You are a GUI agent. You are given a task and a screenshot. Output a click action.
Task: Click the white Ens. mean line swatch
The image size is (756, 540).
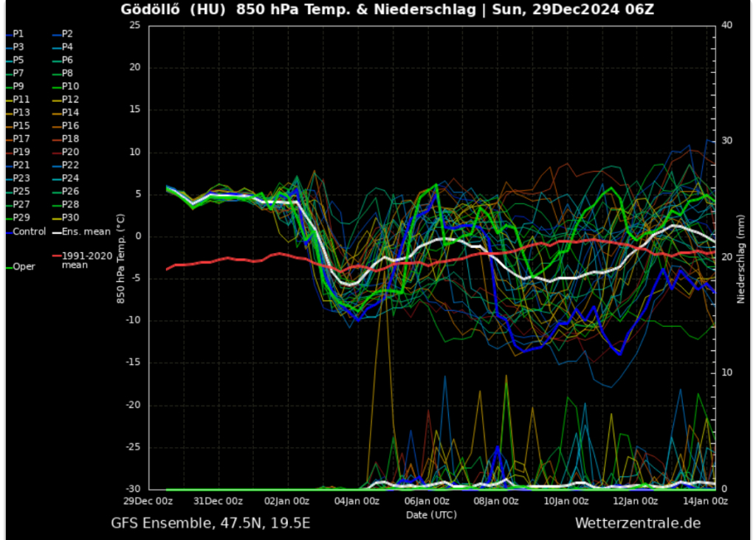[x=56, y=232]
